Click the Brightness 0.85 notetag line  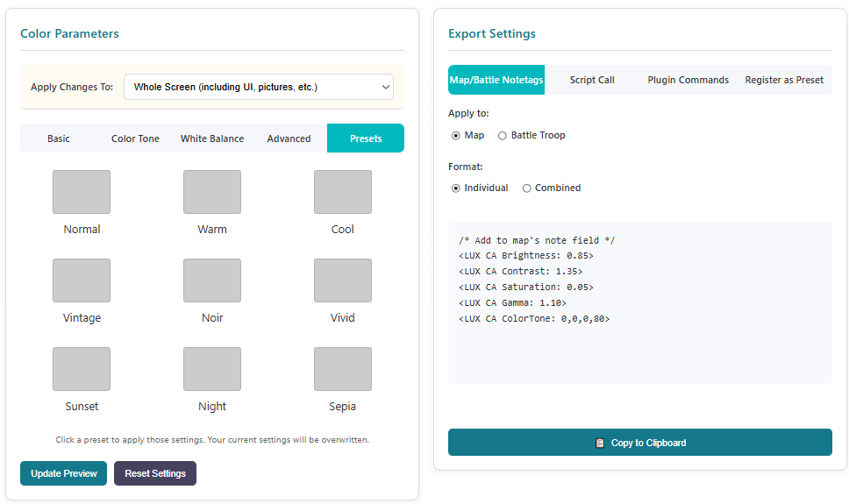point(525,256)
